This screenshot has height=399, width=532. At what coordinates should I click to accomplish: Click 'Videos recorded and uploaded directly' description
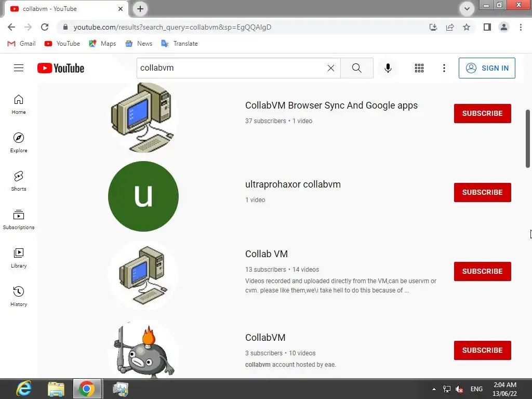[341, 286]
